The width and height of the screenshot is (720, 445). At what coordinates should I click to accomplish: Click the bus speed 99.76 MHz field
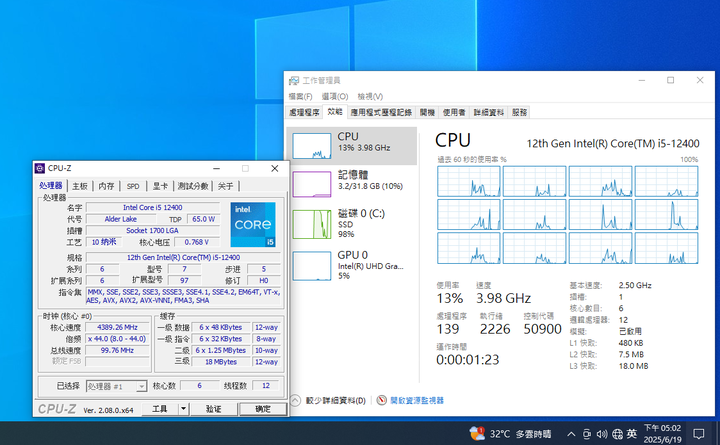tap(118, 350)
